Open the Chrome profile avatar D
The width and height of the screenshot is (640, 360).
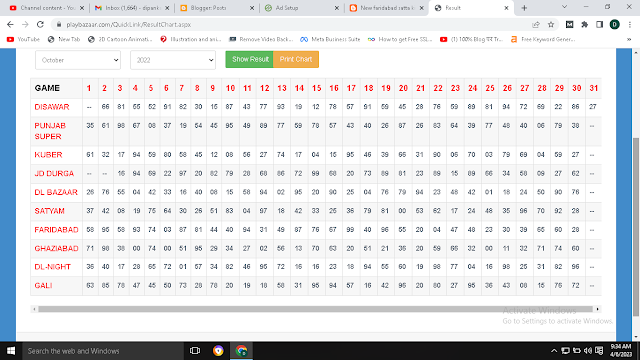(x=615, y=24)
